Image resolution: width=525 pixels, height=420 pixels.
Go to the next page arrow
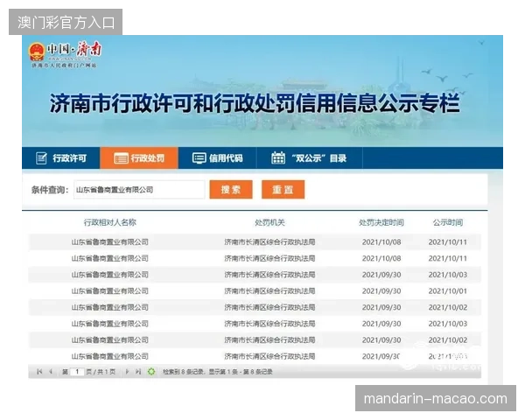(x=127, y=371)
